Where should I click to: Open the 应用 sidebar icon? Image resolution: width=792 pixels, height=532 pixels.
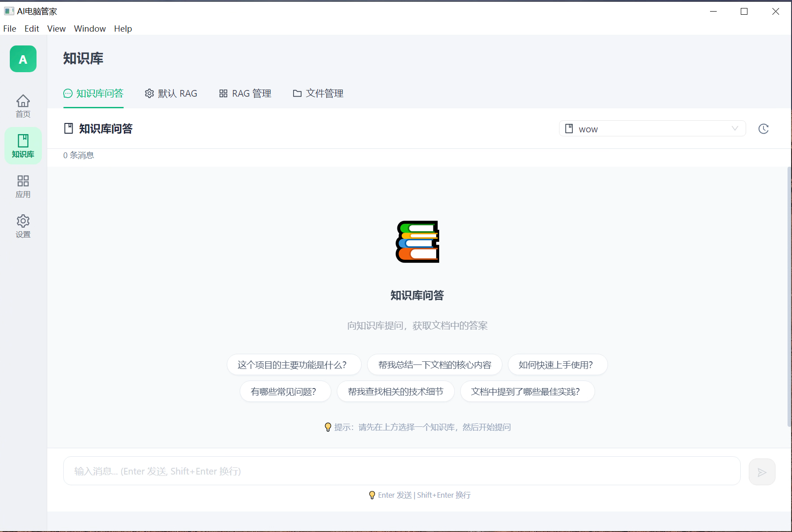point(23,186)
